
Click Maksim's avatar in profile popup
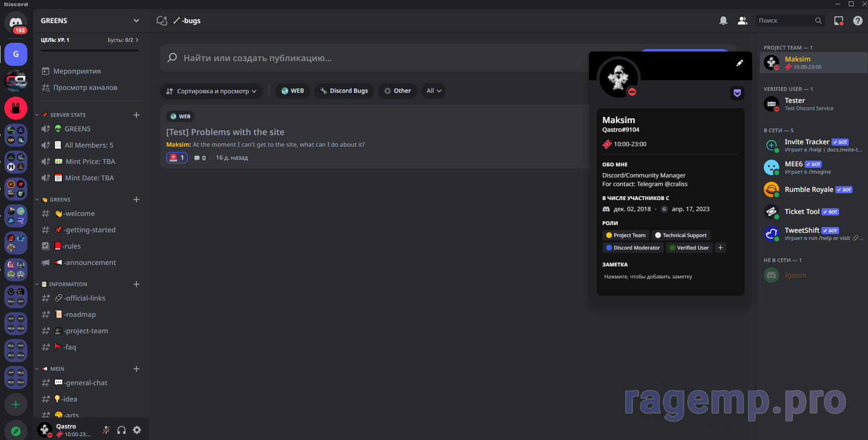point(618,77)
